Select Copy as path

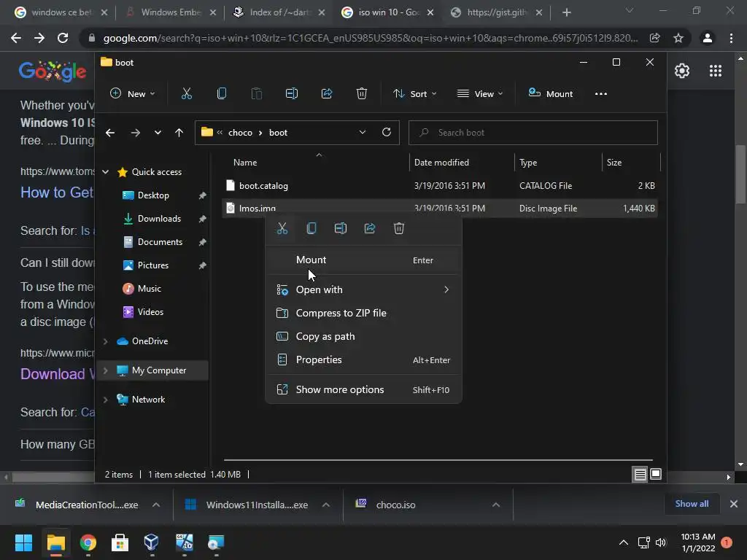click(363, 336)
